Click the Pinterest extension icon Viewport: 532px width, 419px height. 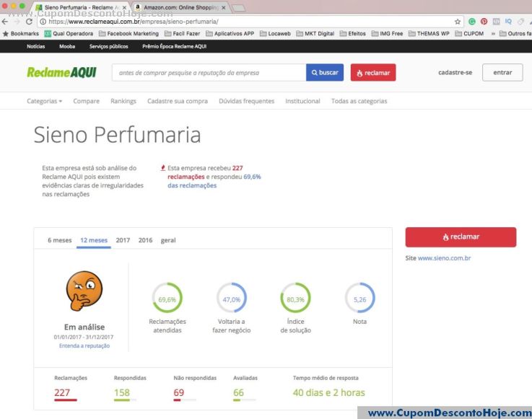coord(484,22)
